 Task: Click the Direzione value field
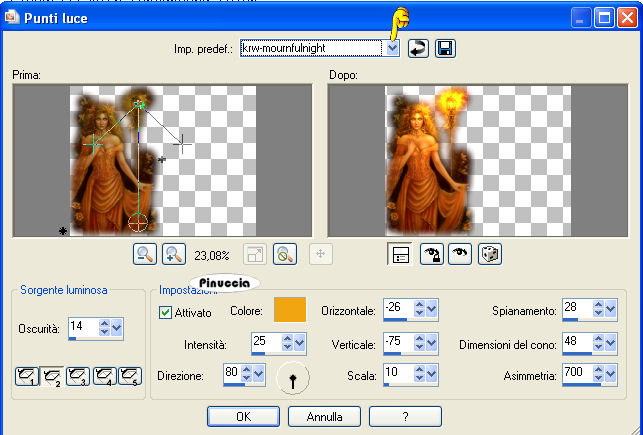(x=232, y=373)
